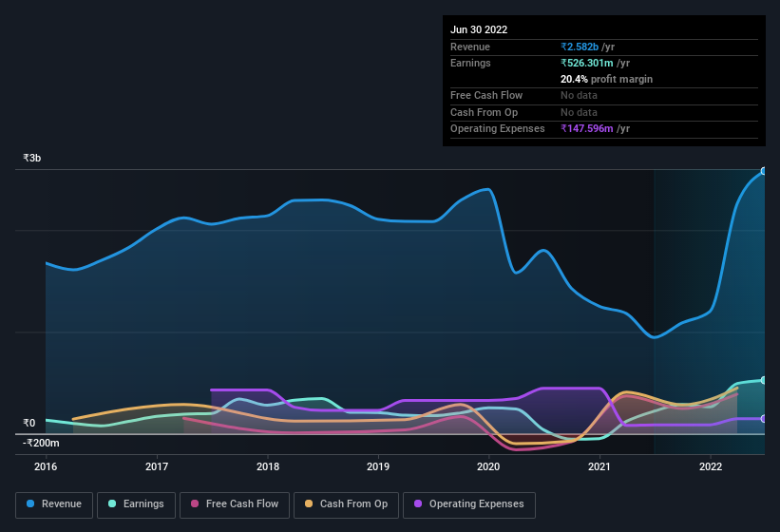
Task: Click the Earnings end-point marker on chart
Action: point(764,380)
